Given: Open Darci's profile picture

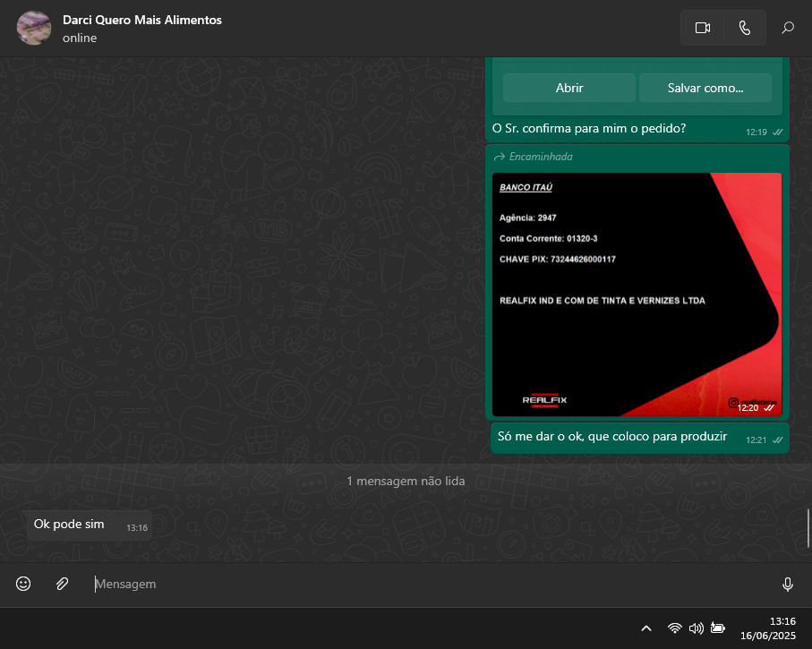Looking at the screenshot, I should pyautogui.click(x=34, y=28).
